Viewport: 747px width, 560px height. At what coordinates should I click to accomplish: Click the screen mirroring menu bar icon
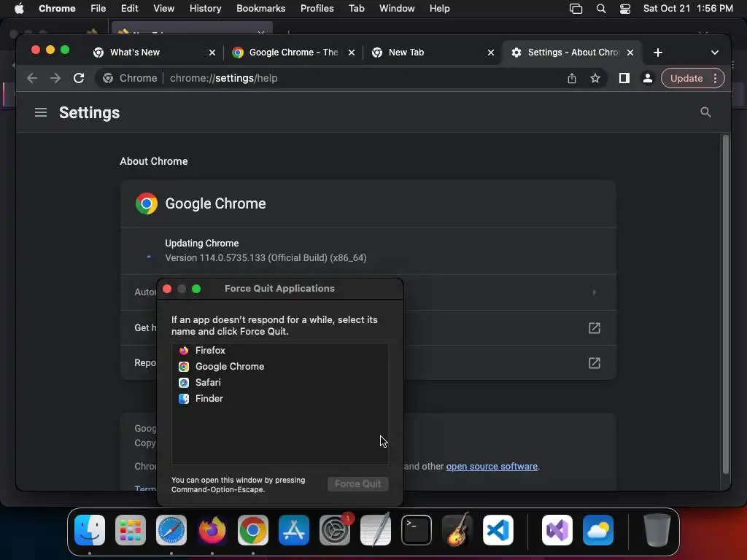coord(576,9)
